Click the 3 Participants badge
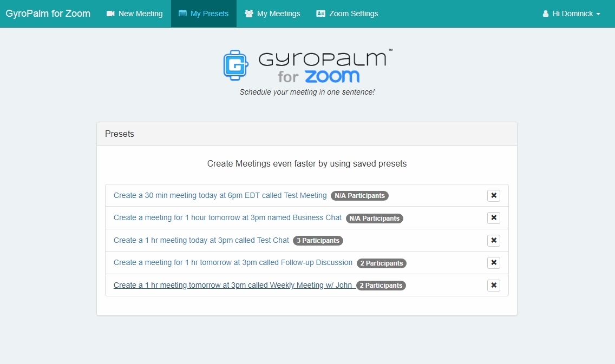615x364 pixels. click(x=318, y=241)
